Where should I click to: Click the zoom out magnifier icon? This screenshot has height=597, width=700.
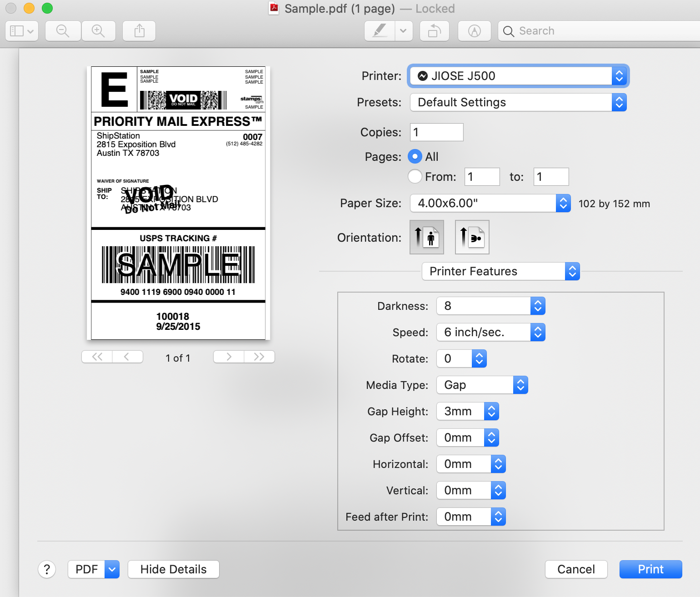[x=63, y=31]
